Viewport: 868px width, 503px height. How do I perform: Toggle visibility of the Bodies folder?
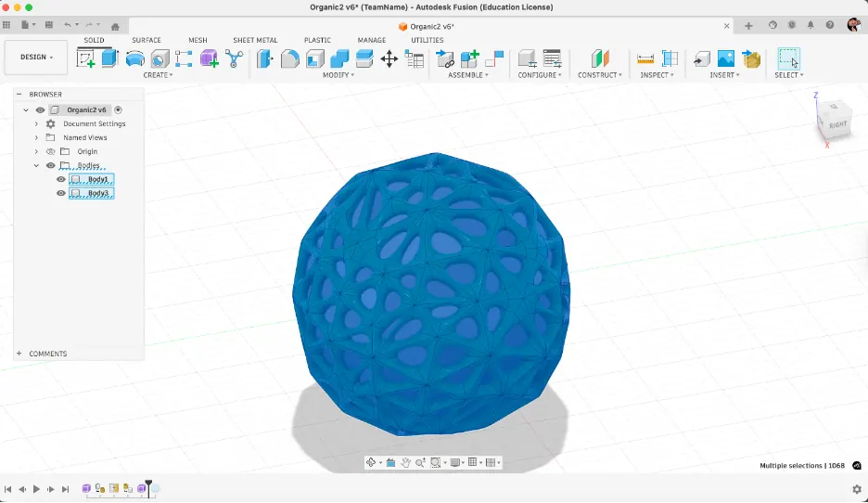(x=50, y=165)
